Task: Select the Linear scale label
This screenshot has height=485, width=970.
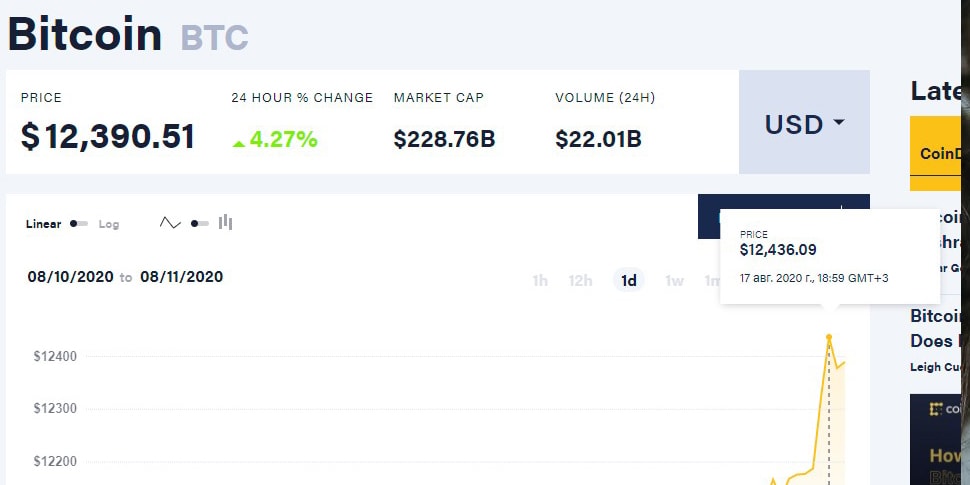Action: (43, 224)
